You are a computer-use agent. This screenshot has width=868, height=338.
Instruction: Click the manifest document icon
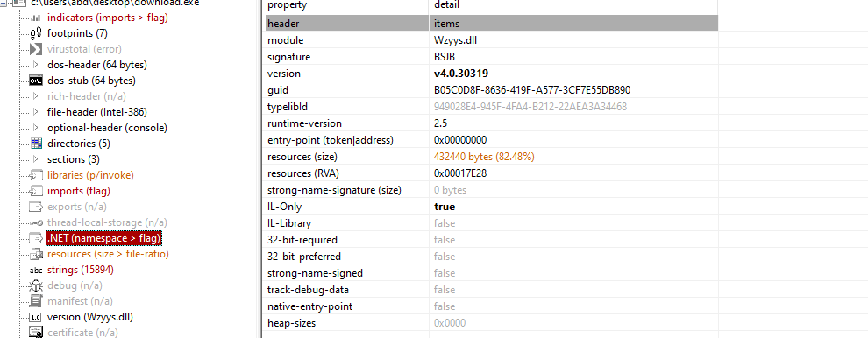(35, 301)
